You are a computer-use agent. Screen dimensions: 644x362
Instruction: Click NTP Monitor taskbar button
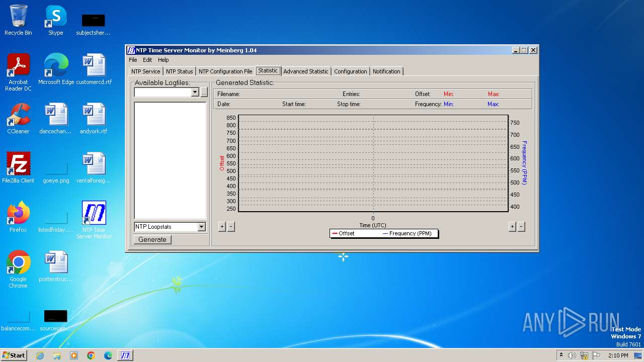[125, 355]
